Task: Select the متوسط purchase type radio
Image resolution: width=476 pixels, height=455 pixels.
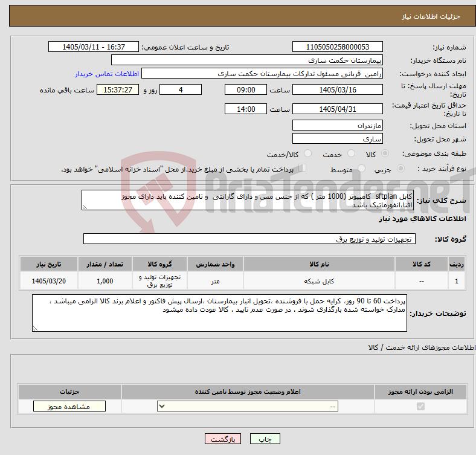Action: coord(361,169)
